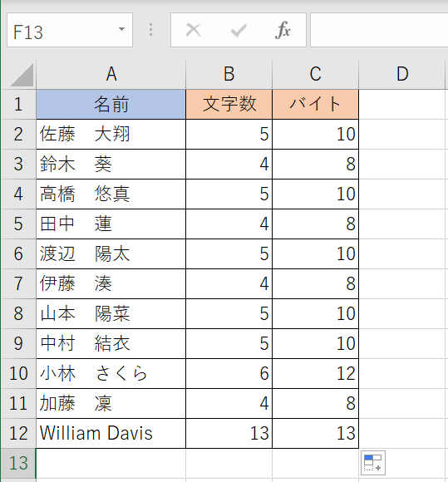
Task: Select column D header
Action: 402,75
